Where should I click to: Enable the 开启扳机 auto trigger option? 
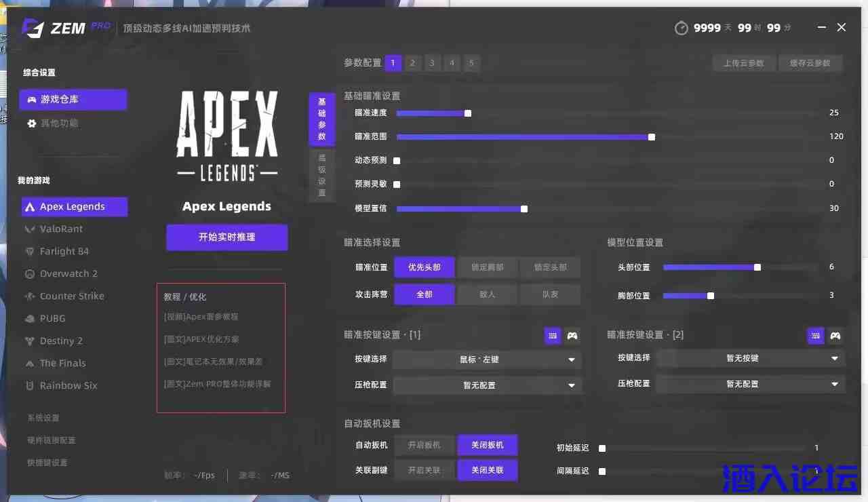(424, 445)
